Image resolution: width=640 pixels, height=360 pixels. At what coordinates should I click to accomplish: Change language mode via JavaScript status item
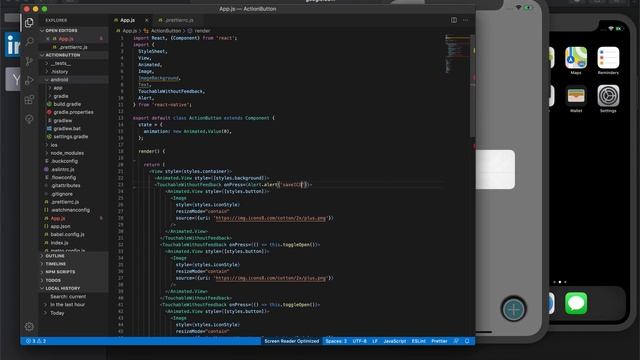[x=395, y=341]
